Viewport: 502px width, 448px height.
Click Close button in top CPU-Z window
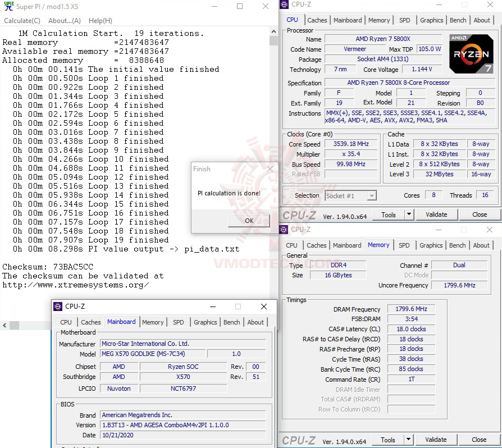[x=480, y=214]
